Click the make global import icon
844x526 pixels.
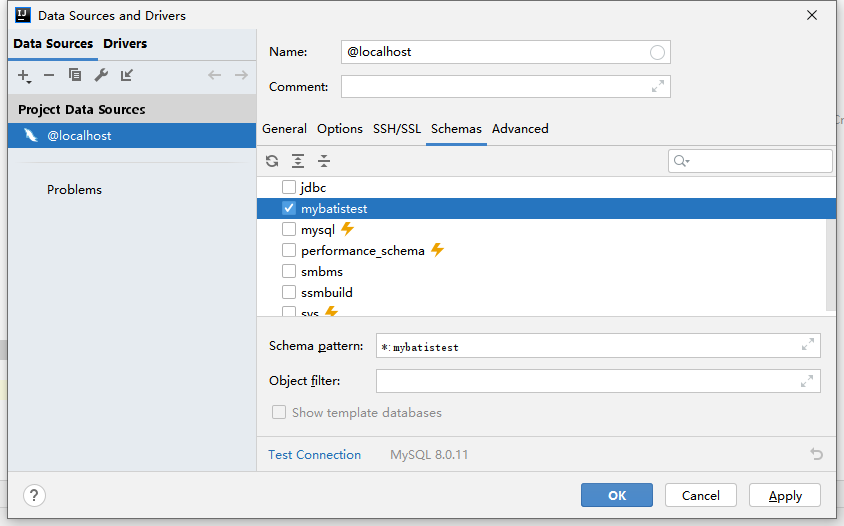[127, 75]
